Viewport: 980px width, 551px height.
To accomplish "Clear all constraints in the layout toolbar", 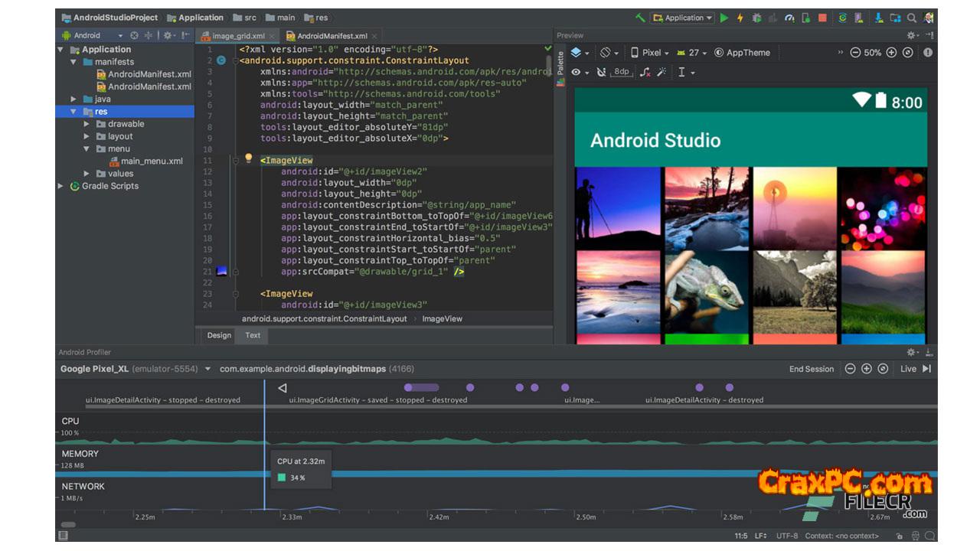I will [x=645, y=72].
